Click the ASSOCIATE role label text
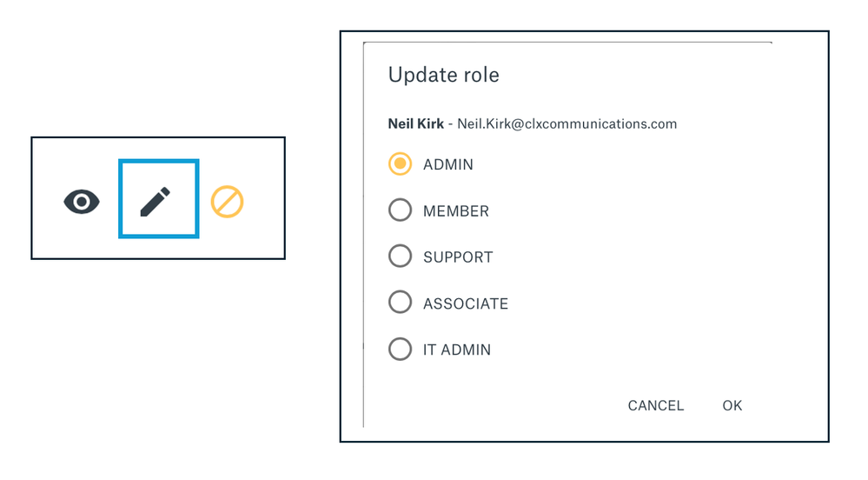This screenshot has height=480, width=868. [x=466, y=303]
